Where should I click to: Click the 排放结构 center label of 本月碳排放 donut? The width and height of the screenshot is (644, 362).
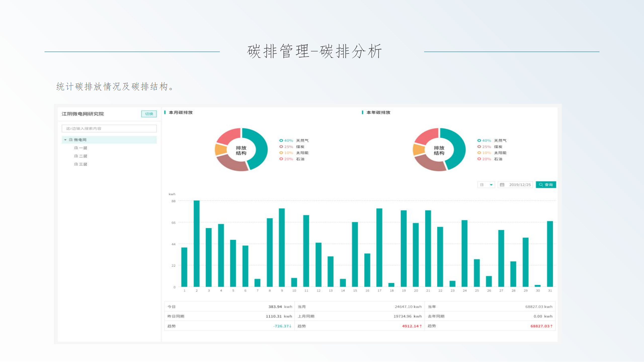point(241,150)
